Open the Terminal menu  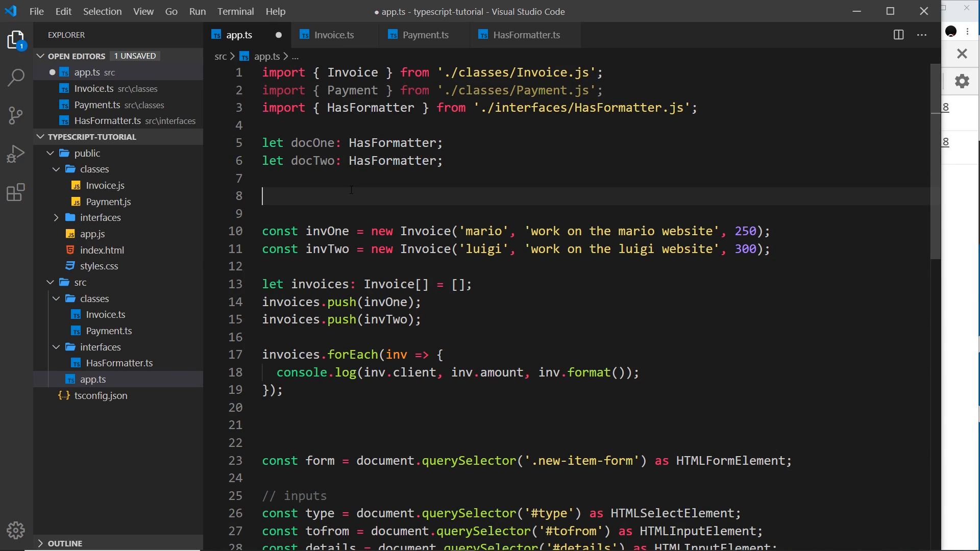(235, 11)
